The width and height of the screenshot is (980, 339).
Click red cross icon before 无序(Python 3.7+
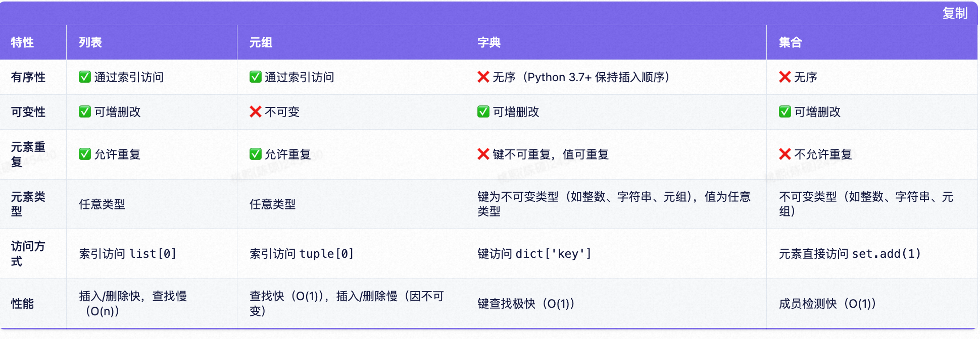[483, 77]
